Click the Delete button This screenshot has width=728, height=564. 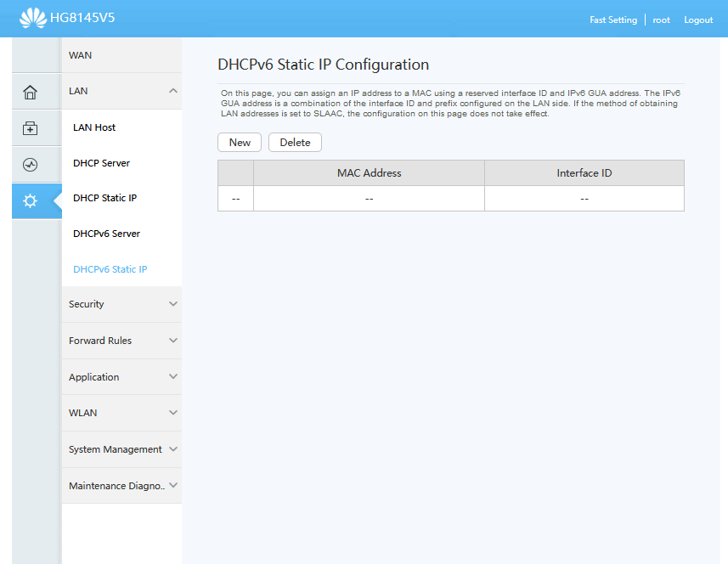[295, 143]
